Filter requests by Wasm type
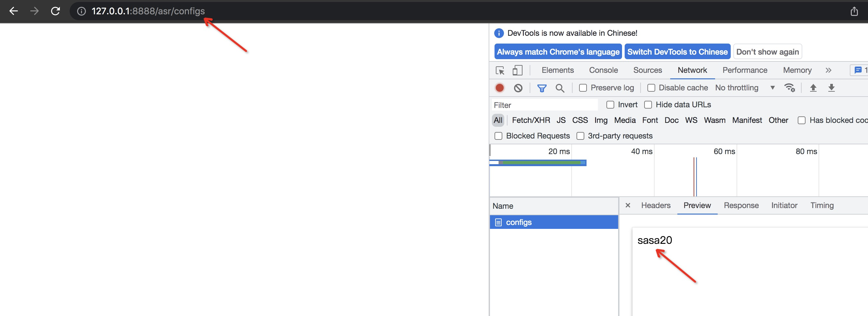The width and height of the screenshot is (868, 316). point(714,120)
